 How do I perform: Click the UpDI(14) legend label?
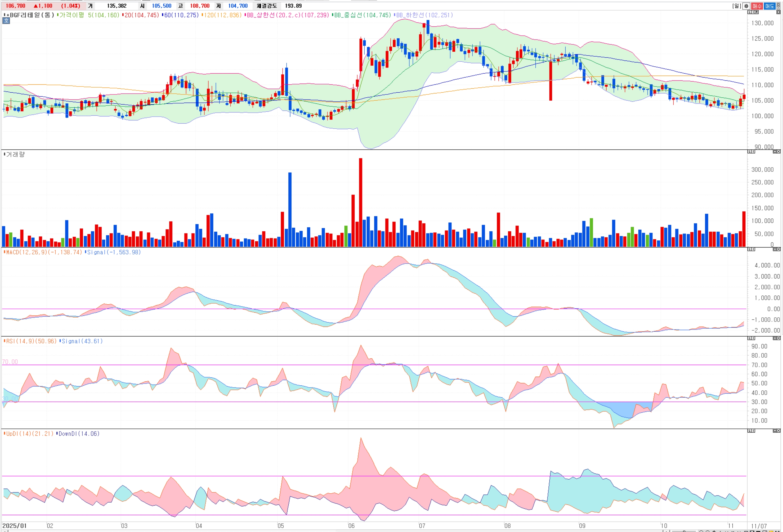tap(19, 434)
